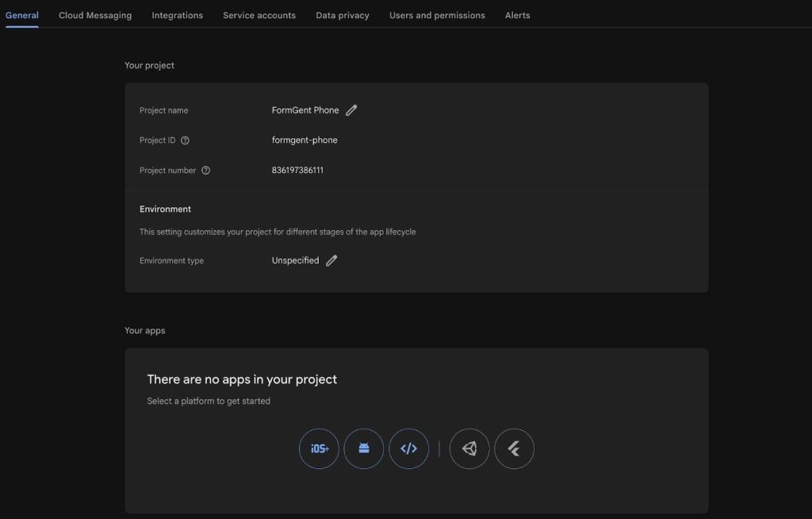Go to the Service accounts tab
Image resolution: width=812 pixels, height=519 pixels.
[259, 15]
